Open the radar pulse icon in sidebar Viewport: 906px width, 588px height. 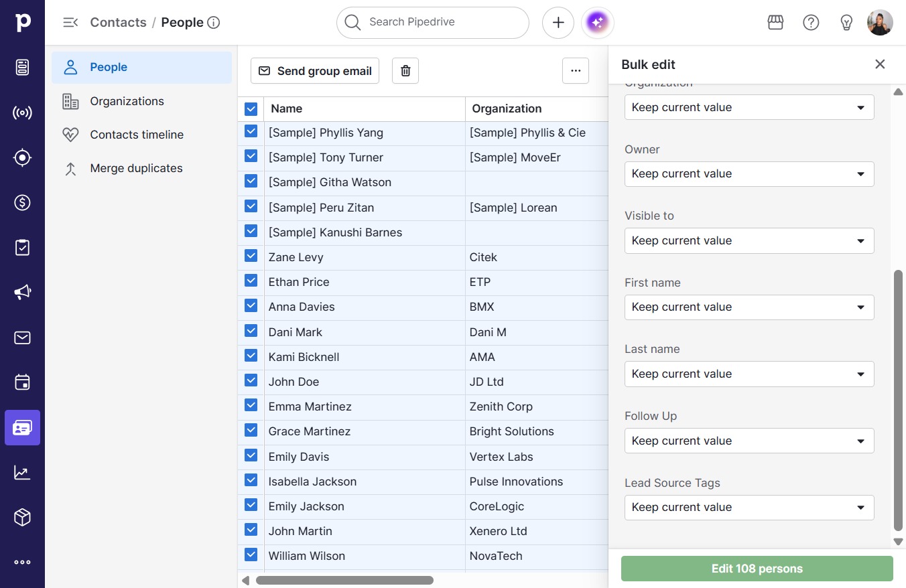coord(22,113)
